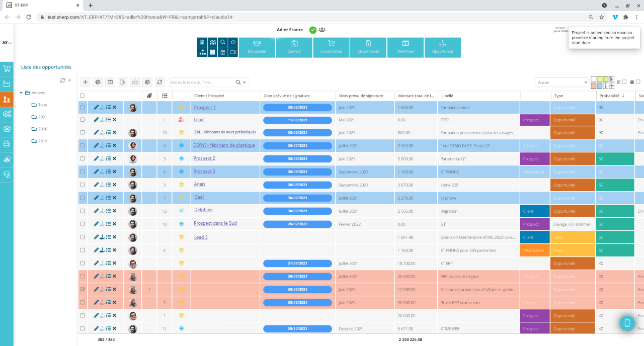
Task: Select the Ma société tab
Action: click(257, 47)
